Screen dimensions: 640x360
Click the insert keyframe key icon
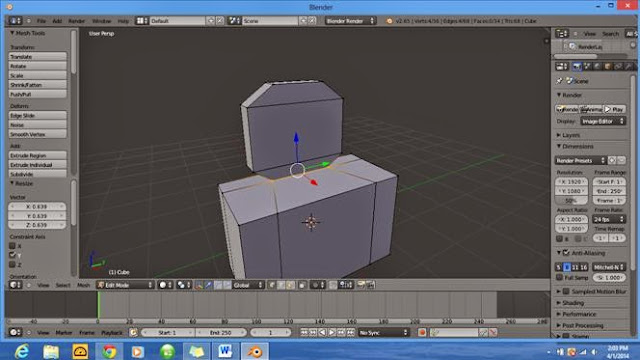point(483,333)
